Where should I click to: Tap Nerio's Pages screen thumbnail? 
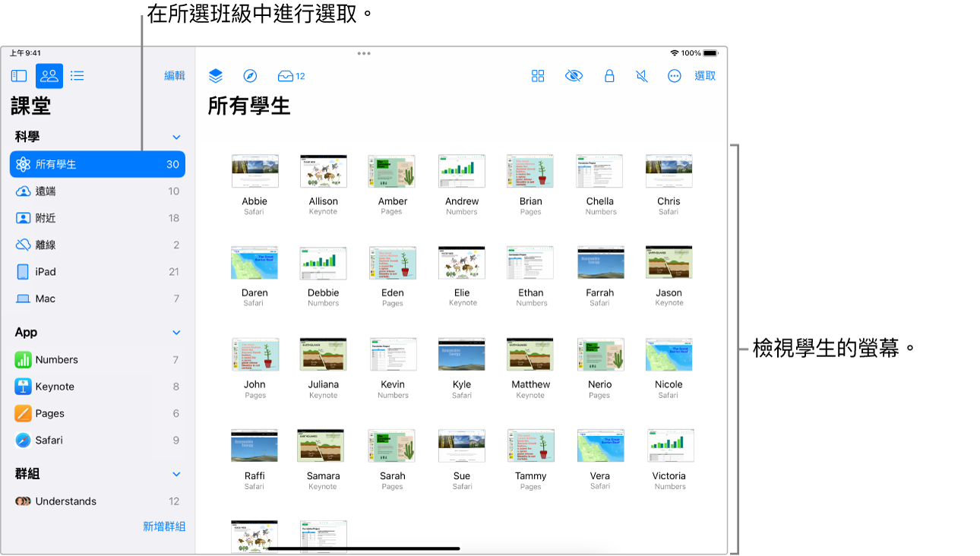(x=599, y=354)
